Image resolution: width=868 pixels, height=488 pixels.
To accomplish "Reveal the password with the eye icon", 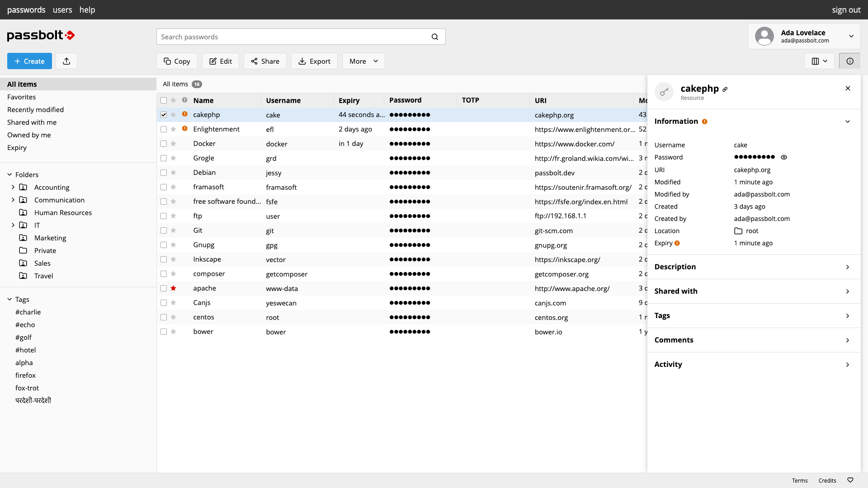I will [784, 157].
